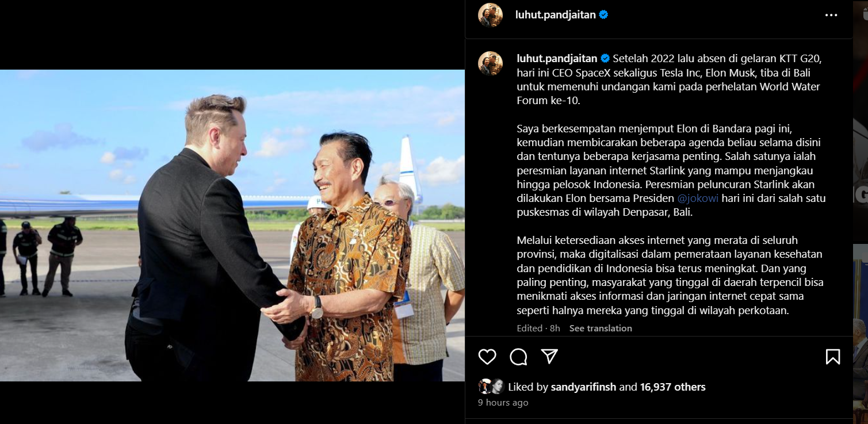
Task: Click the verified badge in header
Action: [603, 15]
